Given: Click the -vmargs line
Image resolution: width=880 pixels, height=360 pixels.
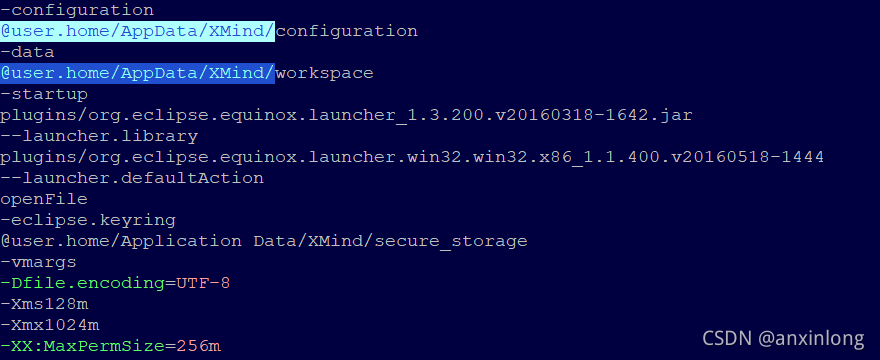Looking at the screenshot, I should coord(38,262).
